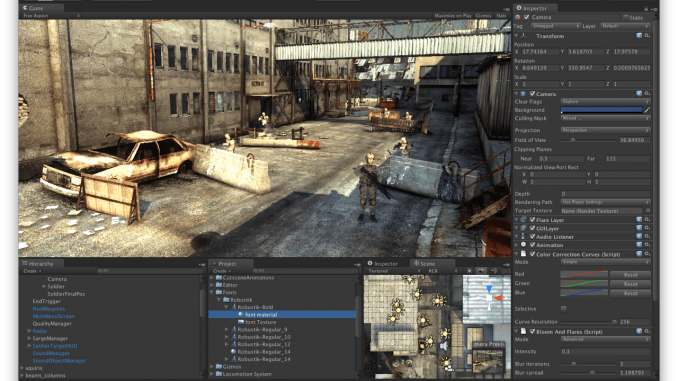Image resolution: width=678 pixels, height=381 pixels.
Task: Open the Color Correction Curves gear menu
Action: (647, 254)
